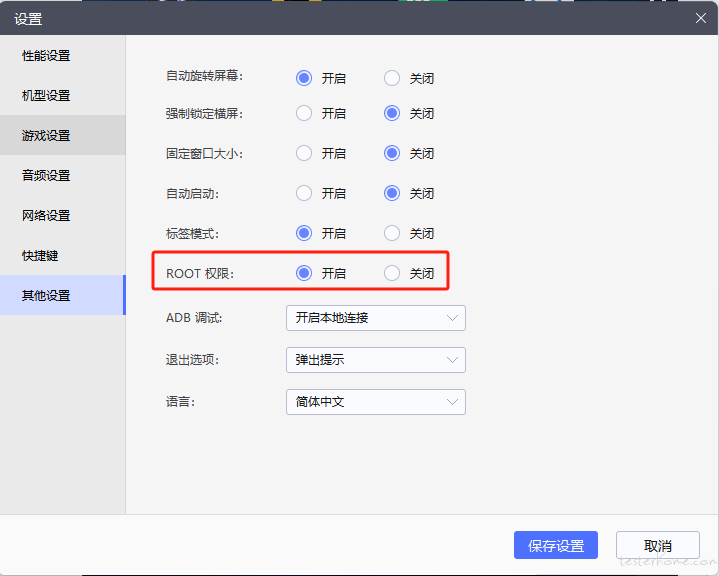The width and height of the screenshot is (719, 576).
Task: Open the 语言 dropdown showing 简体中文
Action: pos(376,402)
